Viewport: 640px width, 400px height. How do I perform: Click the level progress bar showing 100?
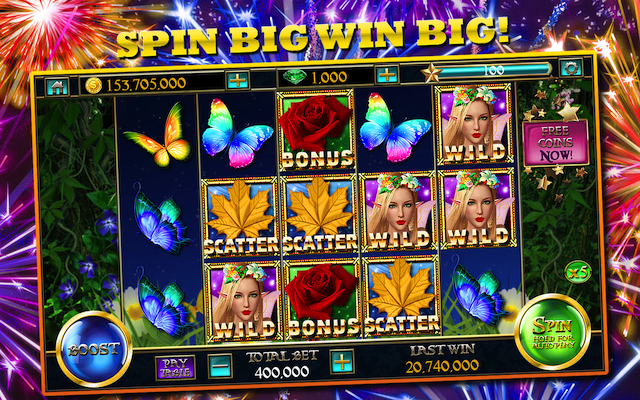[495, 70]
